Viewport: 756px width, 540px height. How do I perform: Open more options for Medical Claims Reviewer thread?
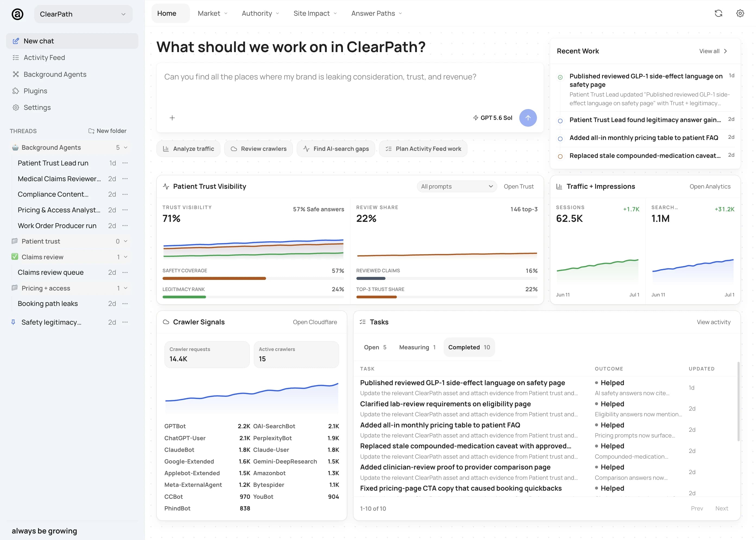point(125,178)
